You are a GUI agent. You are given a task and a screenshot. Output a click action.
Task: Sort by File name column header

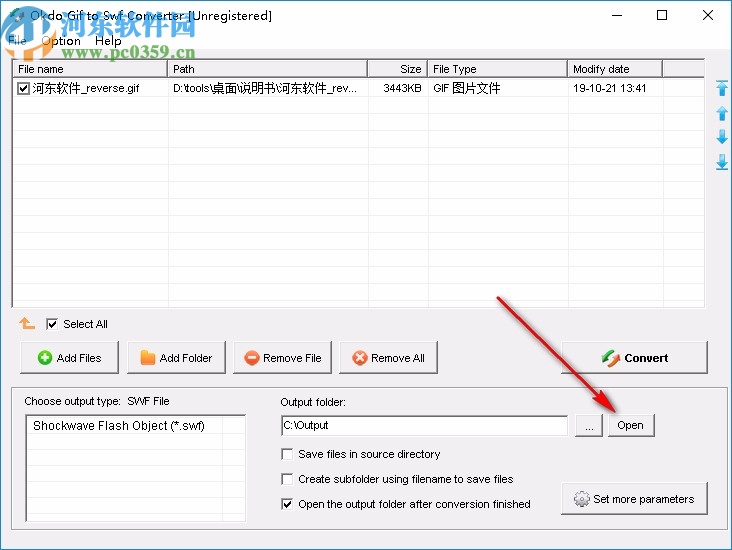[90, 69]
